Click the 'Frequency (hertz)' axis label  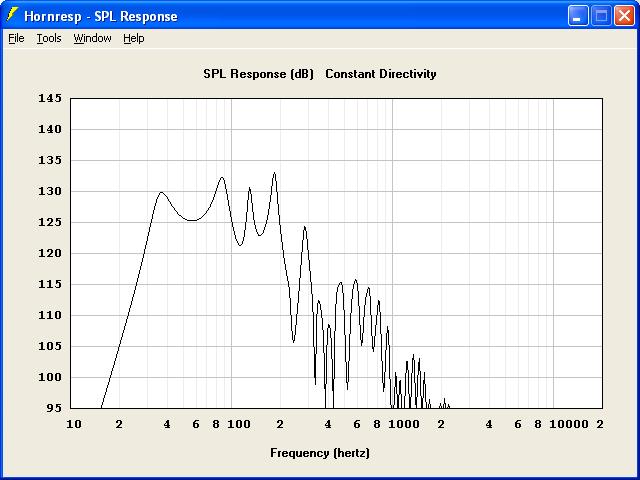click(x=320, y=453)
